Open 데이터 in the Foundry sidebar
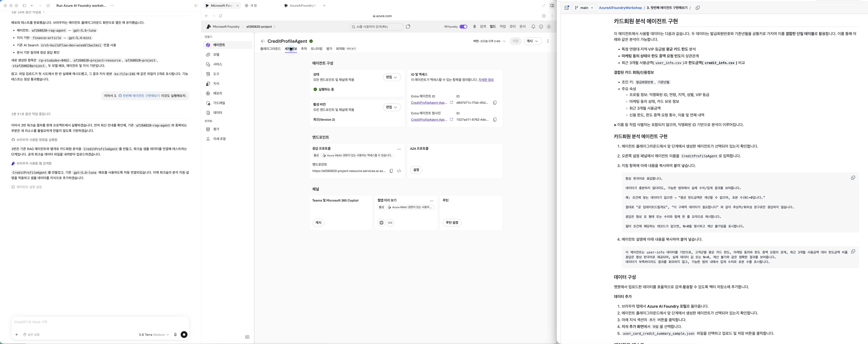Screen dimensions: 868x344 tap(227, 113)
